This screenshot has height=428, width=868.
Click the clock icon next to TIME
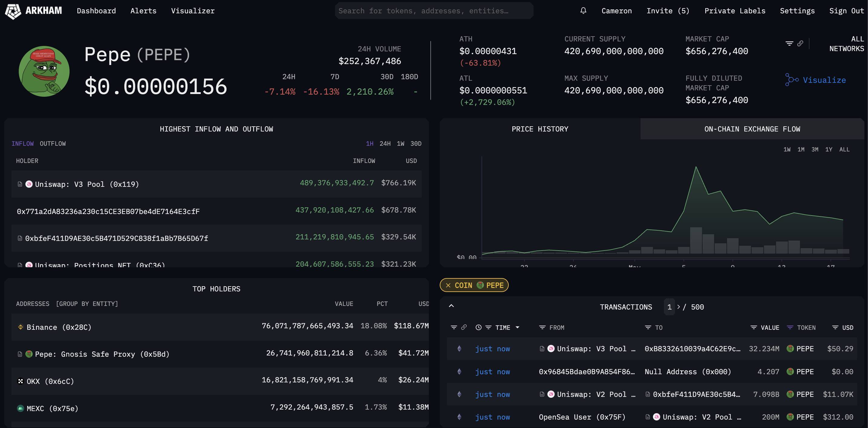tap(478, 327)
